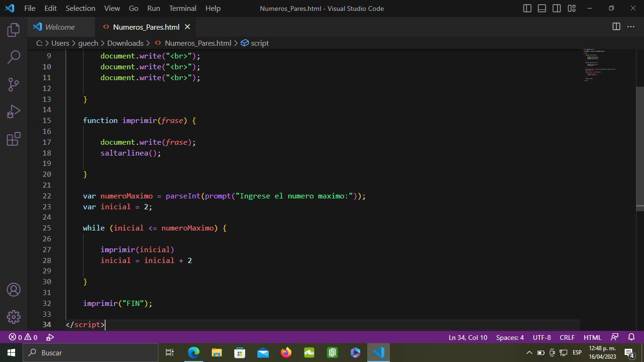Expand the guech breadcrumb segment
Image resolution: width=644 pixels, height=362 pixels.
(x=88, y=43)
